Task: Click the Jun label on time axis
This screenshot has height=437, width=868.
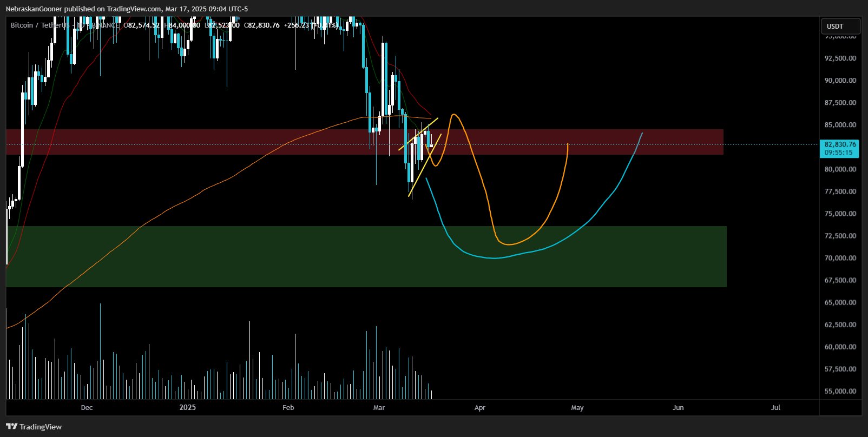Action: 678,407
